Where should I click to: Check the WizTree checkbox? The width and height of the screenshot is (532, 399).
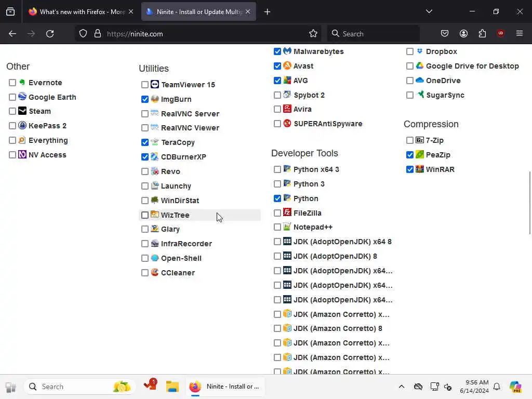(145, 215)
